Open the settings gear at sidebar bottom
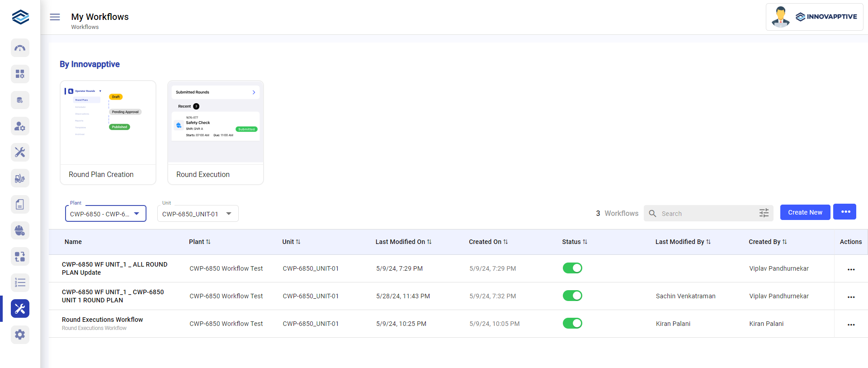The height and width of the screenshot is (368, 868). pos(20,335)
